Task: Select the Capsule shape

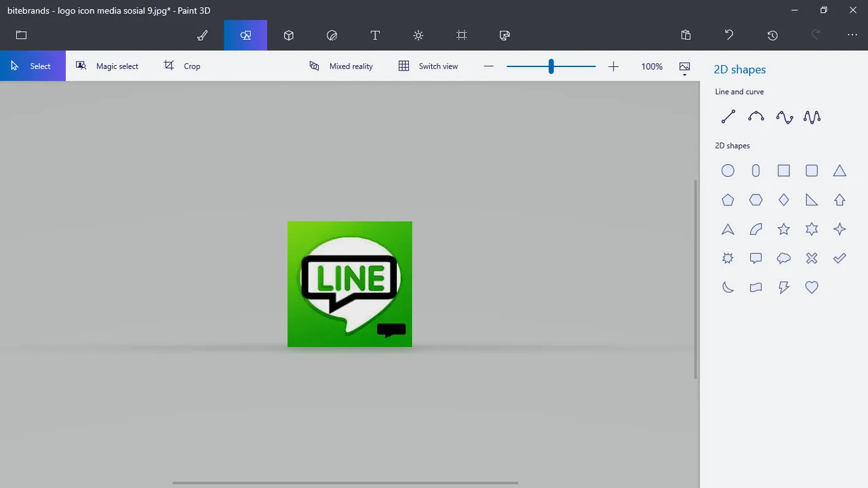Action: (x=756, y=171)
